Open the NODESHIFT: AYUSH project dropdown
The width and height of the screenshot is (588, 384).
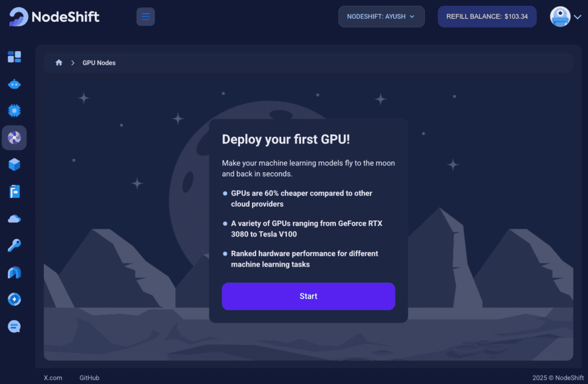tap(381, 17)
